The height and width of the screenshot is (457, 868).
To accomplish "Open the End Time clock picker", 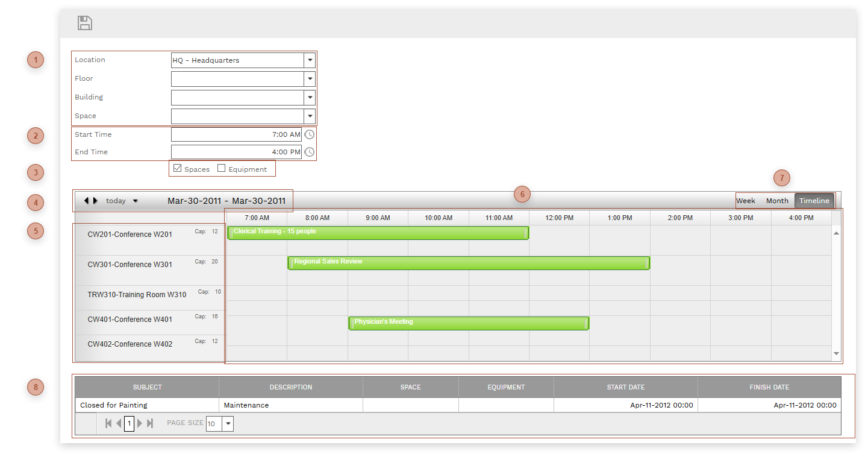I will click(309, 152).
